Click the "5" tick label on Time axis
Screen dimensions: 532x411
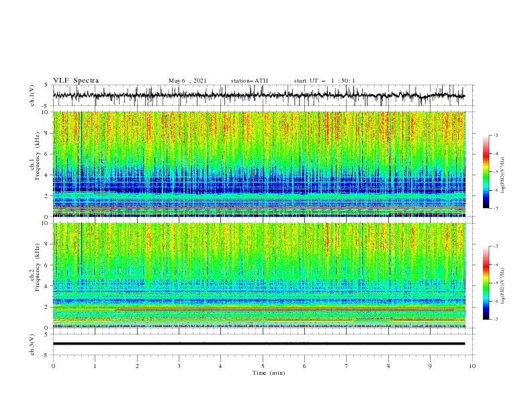click(x=263, y=366)
